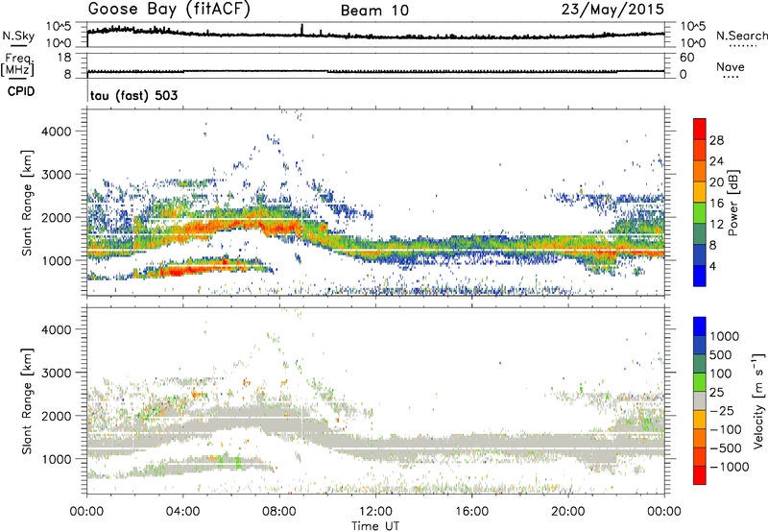Viewport: 768px width, 532px height.
Task: Click the '-25' velocity colorbar tick
Action: pos(722,411)
